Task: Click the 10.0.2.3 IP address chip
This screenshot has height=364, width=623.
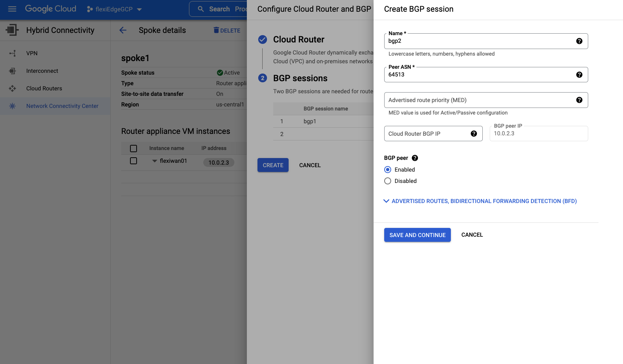Action: (219, 162)
